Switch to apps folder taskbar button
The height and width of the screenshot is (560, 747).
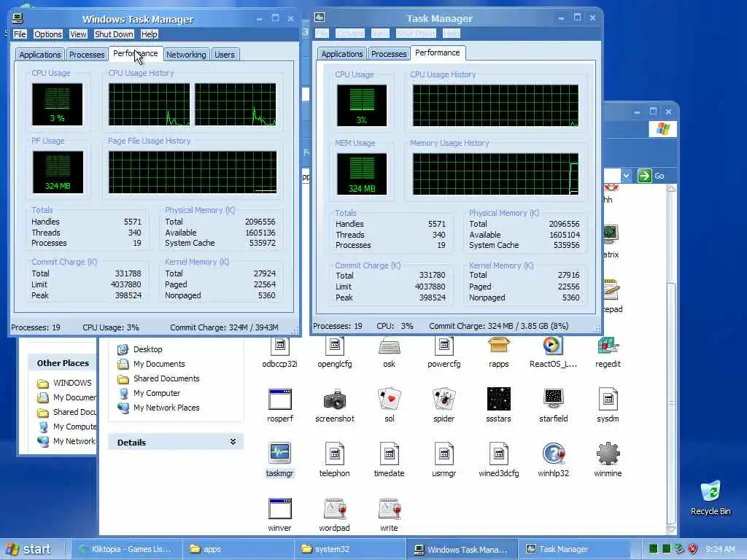click(239, 549)
